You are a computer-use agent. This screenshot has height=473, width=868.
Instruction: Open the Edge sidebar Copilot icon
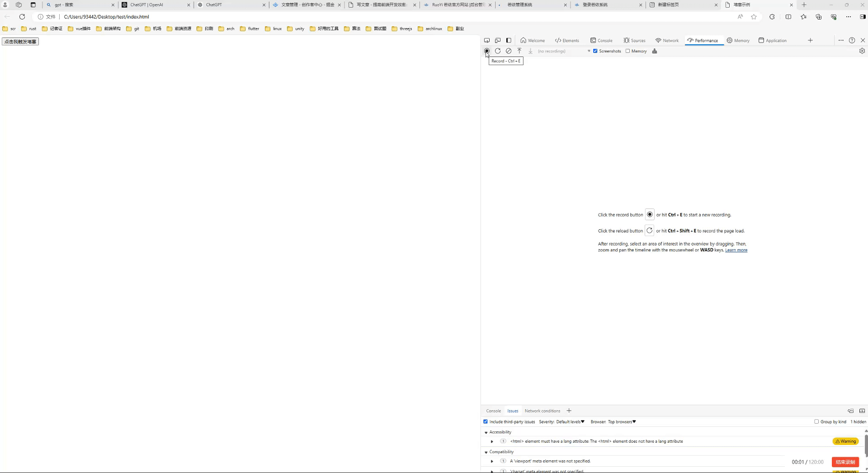(x=863, y=17)
